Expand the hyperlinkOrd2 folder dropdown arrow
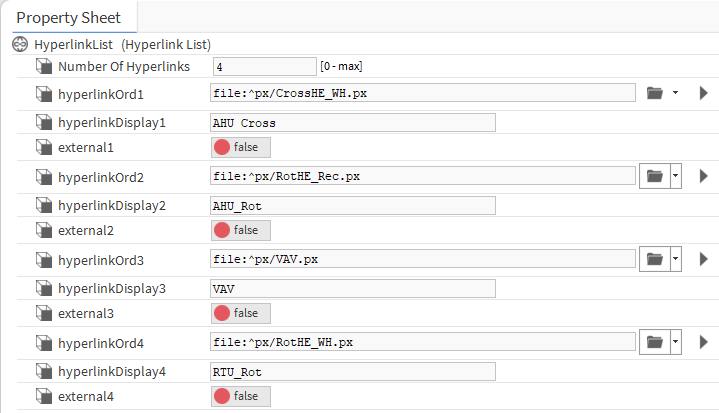Image resolution: width=719 pixels, height=413 pixels. [x=677, y=176]
